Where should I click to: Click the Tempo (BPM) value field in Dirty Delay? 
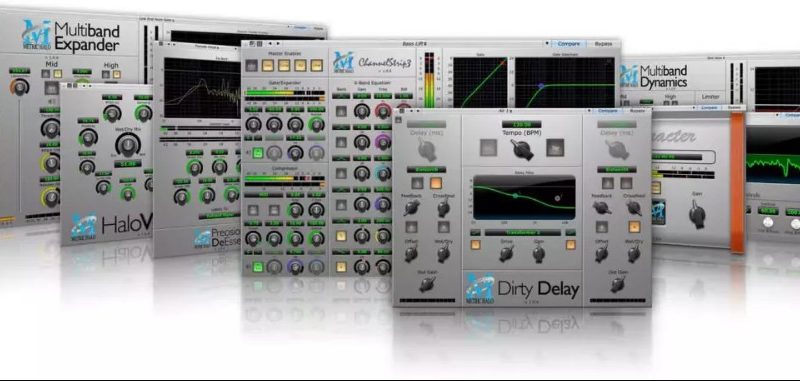click(521, 124)
